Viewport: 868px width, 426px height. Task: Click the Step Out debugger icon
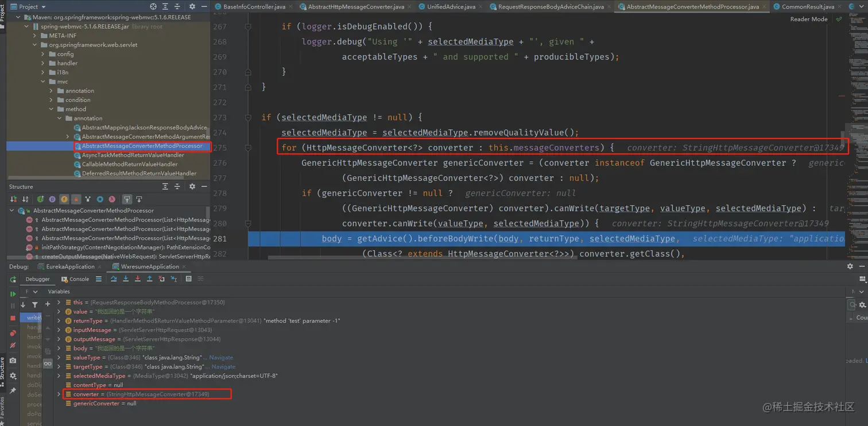(149, 279)
